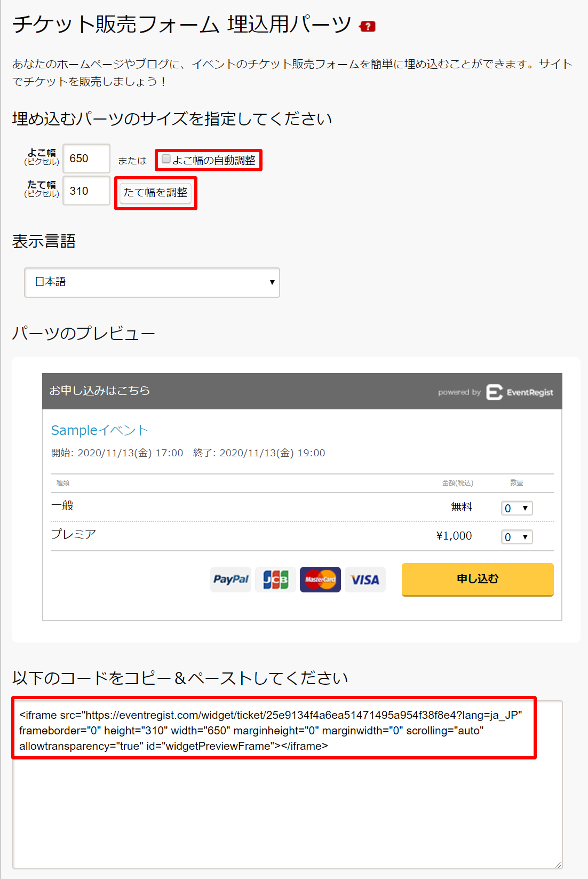Click the 一般 ticket row name
The height and width of the screenshot is (879, 588).
62,505
